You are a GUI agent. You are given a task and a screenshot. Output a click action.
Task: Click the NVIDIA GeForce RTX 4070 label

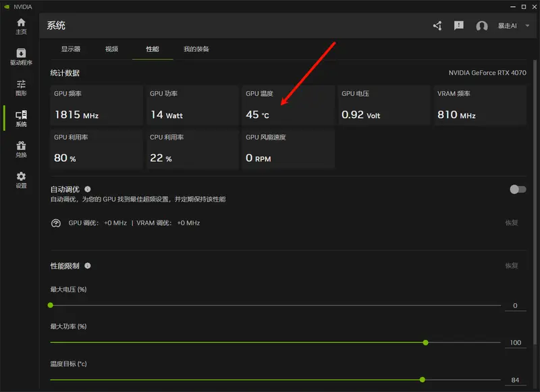coord(487,73)
